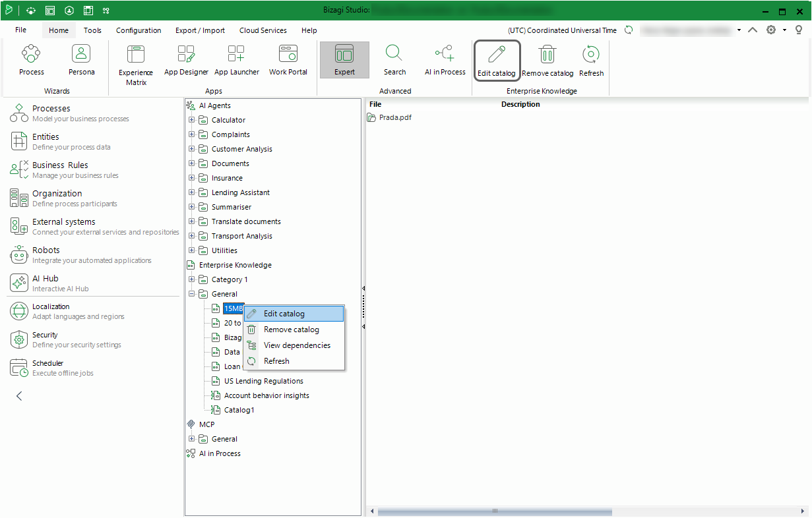Screen dimensions: 812x518
Task: Click the horizontal scrollbar thumb in file panel
Action: pos(495,512)
